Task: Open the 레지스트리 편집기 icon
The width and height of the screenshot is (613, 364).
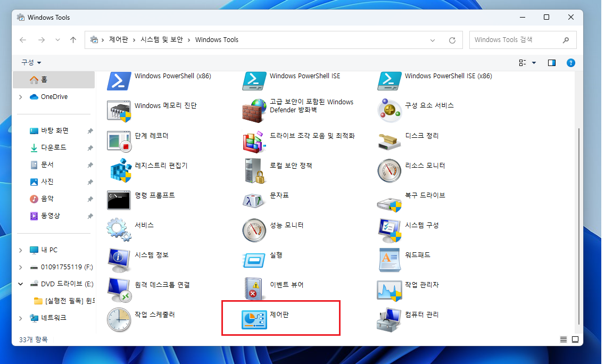Action: (119, 170)
